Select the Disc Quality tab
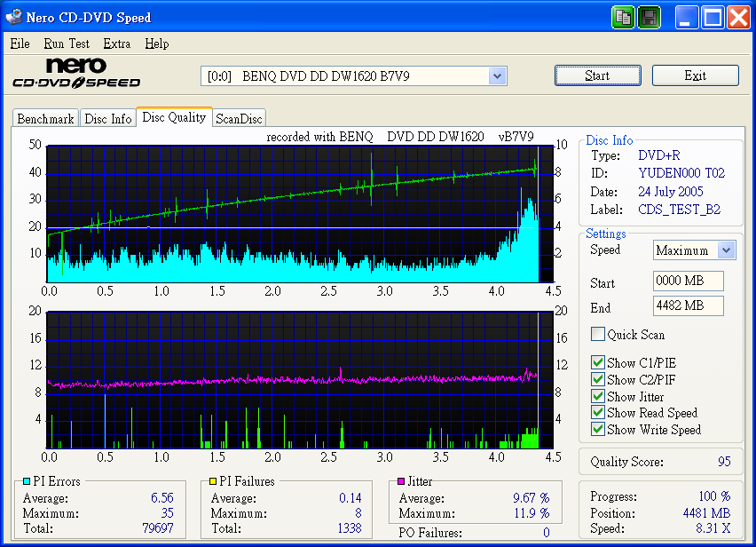Image resolution: width=756 pixels, height=547 pixels. [x=174, y=117]
